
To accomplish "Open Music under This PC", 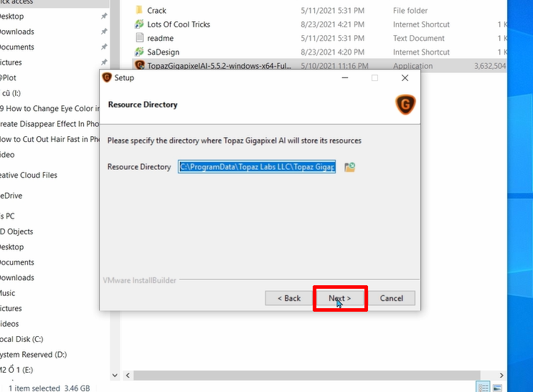I will (x=7, y=293).
